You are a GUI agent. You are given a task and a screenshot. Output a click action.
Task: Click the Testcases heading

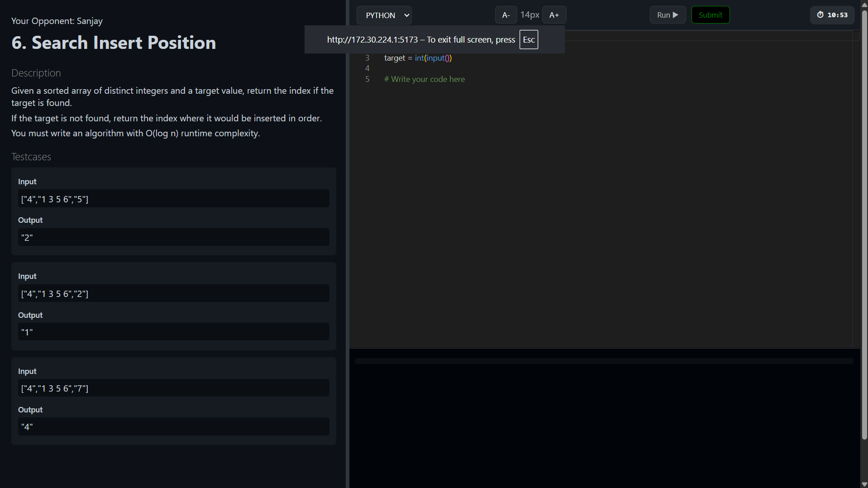point(31,157)
